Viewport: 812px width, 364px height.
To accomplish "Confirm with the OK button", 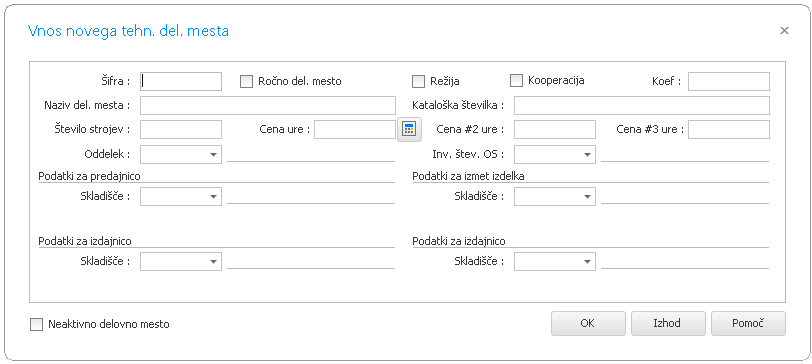I will (588, 324).
